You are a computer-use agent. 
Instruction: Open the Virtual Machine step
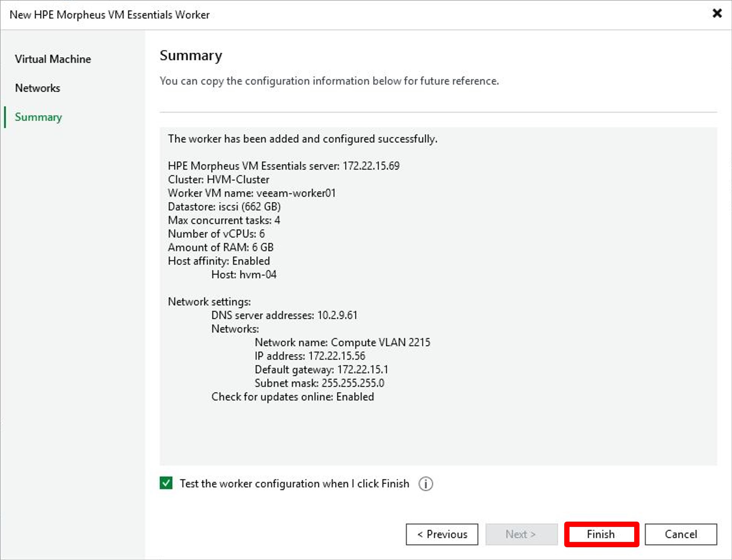click(x=53, y=59)
